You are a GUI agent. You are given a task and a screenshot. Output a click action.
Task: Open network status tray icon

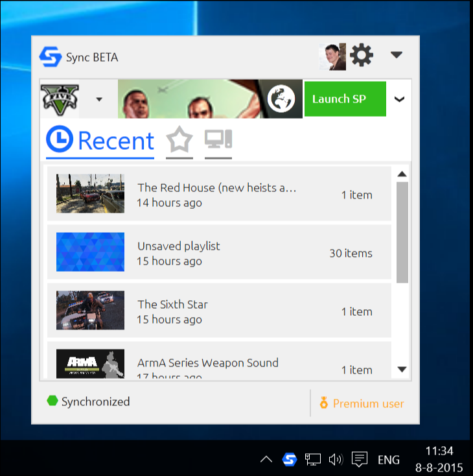[x=313, y=459]
